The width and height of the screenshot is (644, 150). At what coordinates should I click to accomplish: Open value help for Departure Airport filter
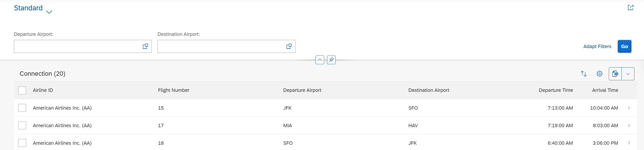pyautogui.click(x=145, y=46)
